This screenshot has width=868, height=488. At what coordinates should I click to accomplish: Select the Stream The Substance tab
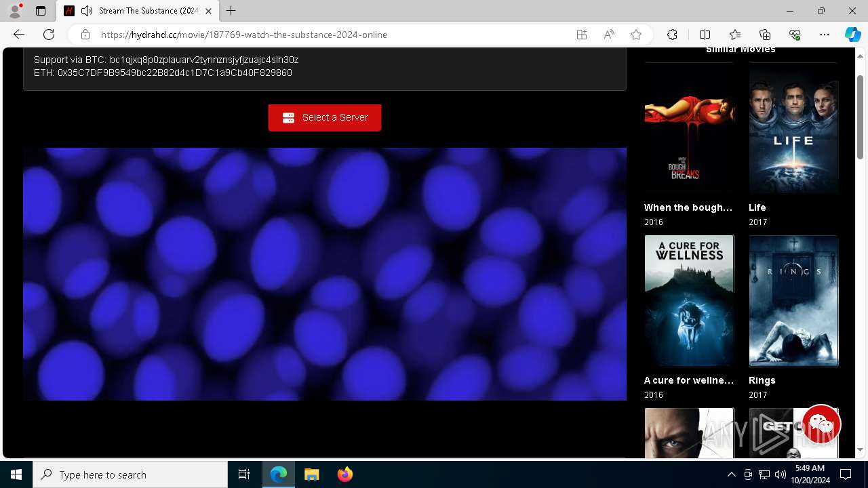[138, 11]
